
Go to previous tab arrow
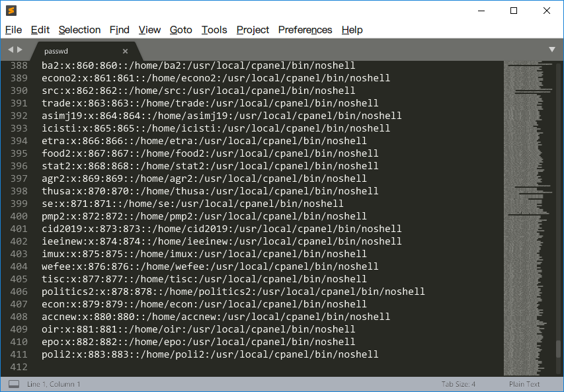click(x=11, y=50)
